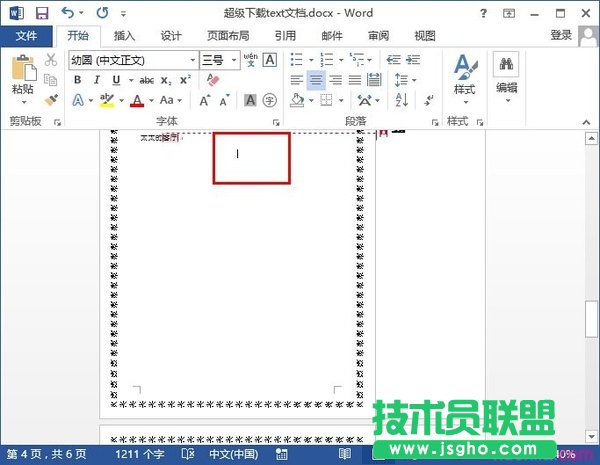The height and width of the screenshot is (465, 600).
Task: Open the phonetic guide (wén) tool
Action: [x=251, y=60]
